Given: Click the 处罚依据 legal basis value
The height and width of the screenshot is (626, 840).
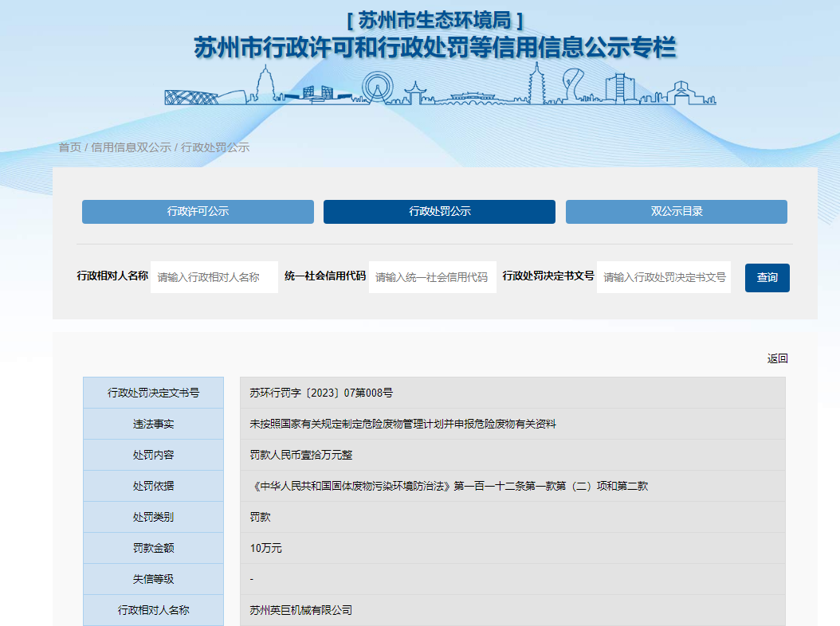Looking at the screenshot, I should [x=448, y=486].
